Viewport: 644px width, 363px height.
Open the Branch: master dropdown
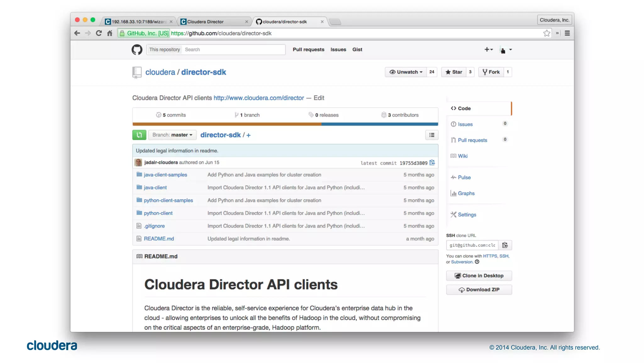[x=172, y=135]
